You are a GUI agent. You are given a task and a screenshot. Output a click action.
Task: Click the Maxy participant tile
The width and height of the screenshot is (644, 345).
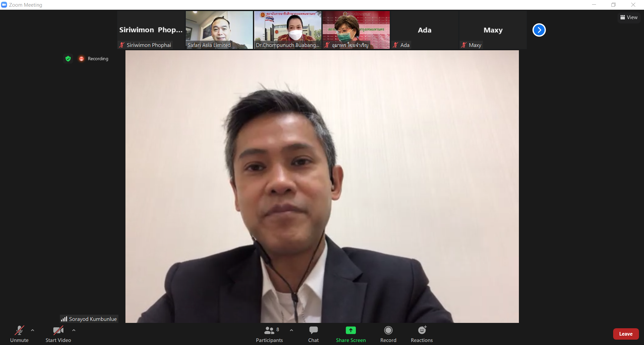493,30
